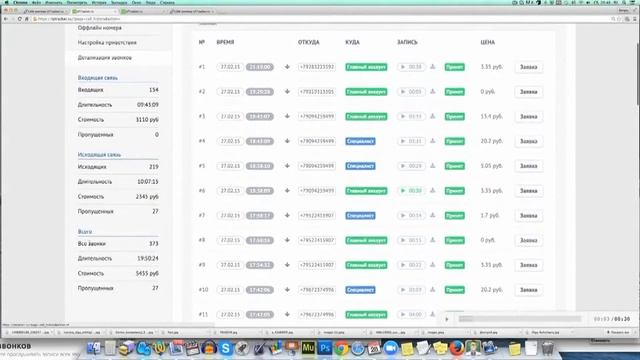This screenshot has width=640, height=360.
Task: Click the '20.2 руб.' price in row #4
Action: [x=491, y=141]
